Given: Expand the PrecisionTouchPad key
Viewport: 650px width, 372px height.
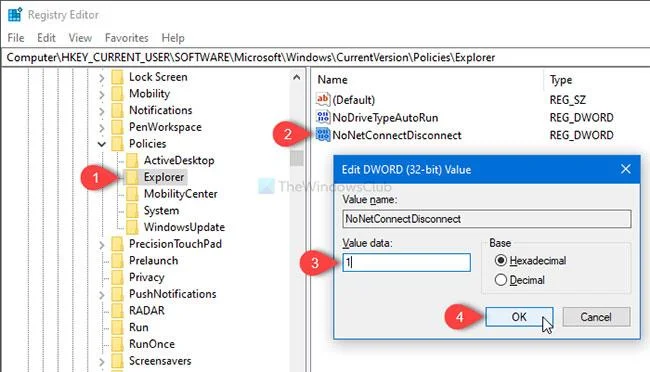Looking at the screenshot, I should (x=102, y=245).
